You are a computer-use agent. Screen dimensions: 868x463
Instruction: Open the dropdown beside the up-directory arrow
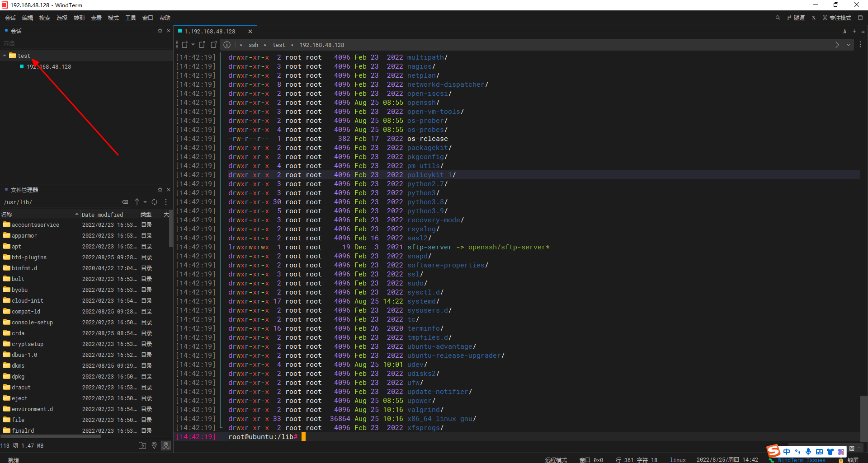click(145, 202)
